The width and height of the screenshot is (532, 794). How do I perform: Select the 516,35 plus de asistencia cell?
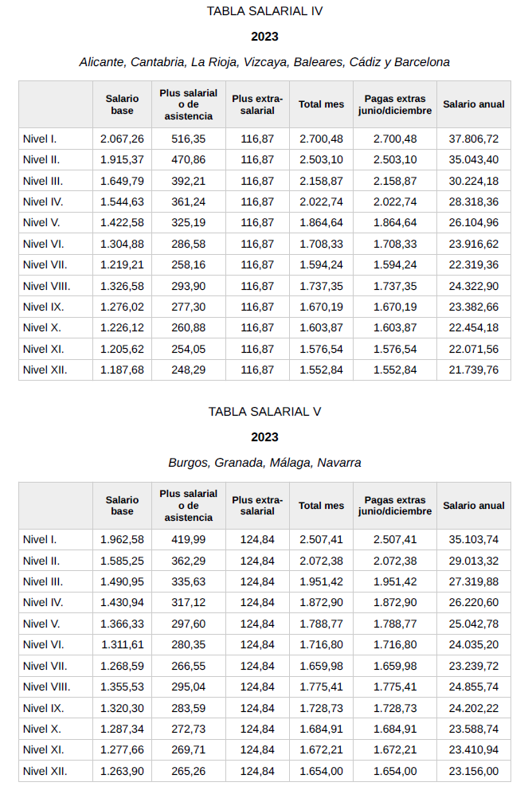189,139
